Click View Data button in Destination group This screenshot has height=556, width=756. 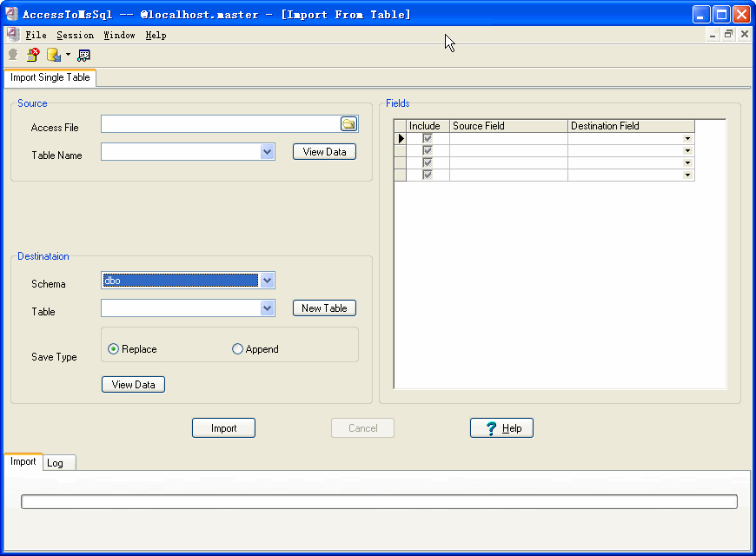[x=134, y=385]
